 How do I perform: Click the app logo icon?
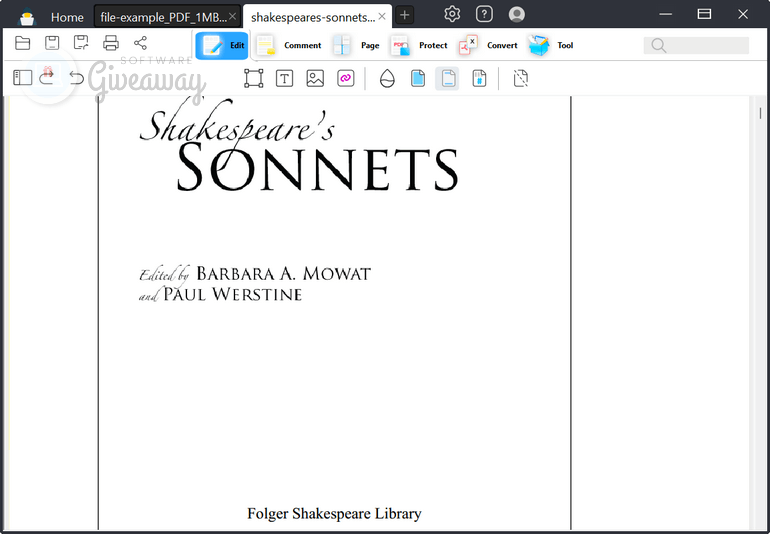pyautogui.click(x=27, y=18)
